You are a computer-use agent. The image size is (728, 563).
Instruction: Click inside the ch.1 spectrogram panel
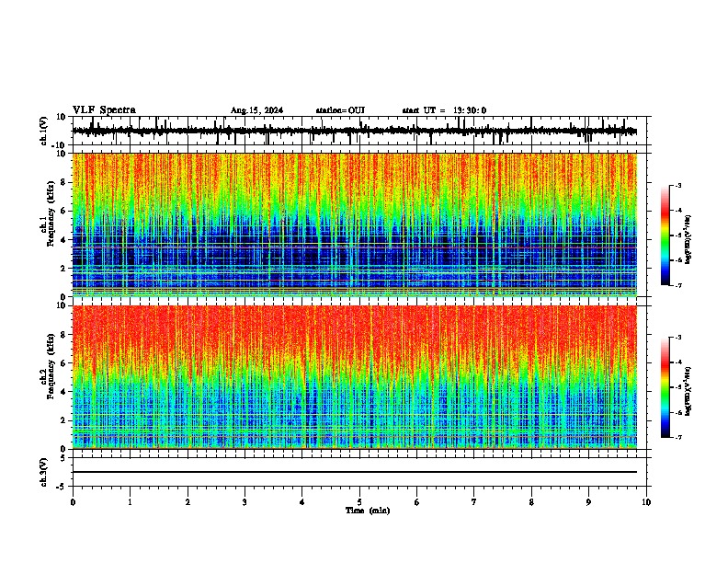point(355,224)
